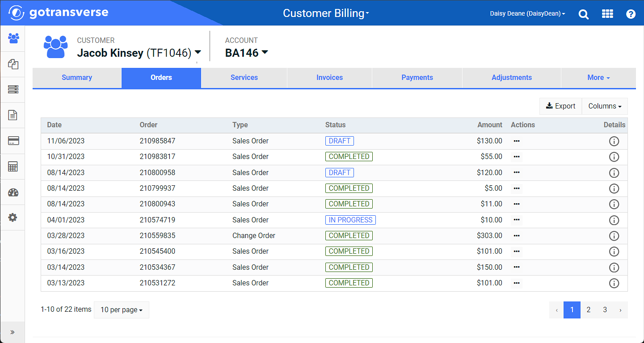Open the More tab dropdown
This screenshot has height=343, width=644.
point(598,78)
